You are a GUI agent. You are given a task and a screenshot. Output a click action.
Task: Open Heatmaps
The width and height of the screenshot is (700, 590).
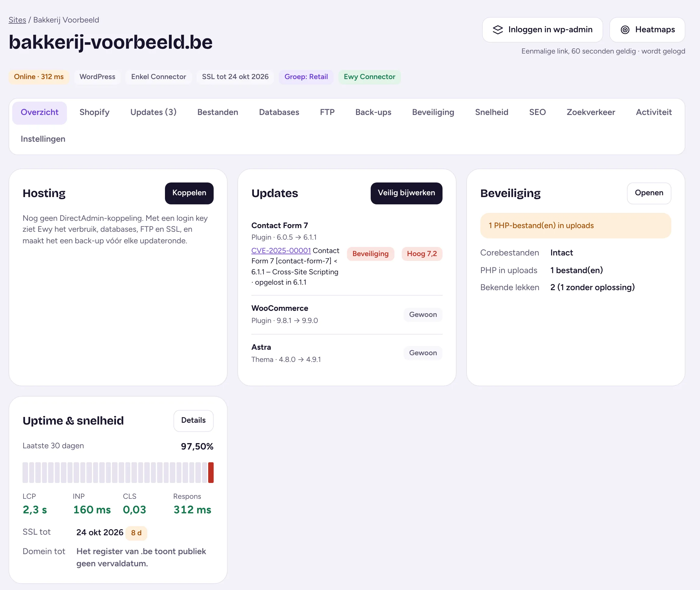tap(647, 30)
